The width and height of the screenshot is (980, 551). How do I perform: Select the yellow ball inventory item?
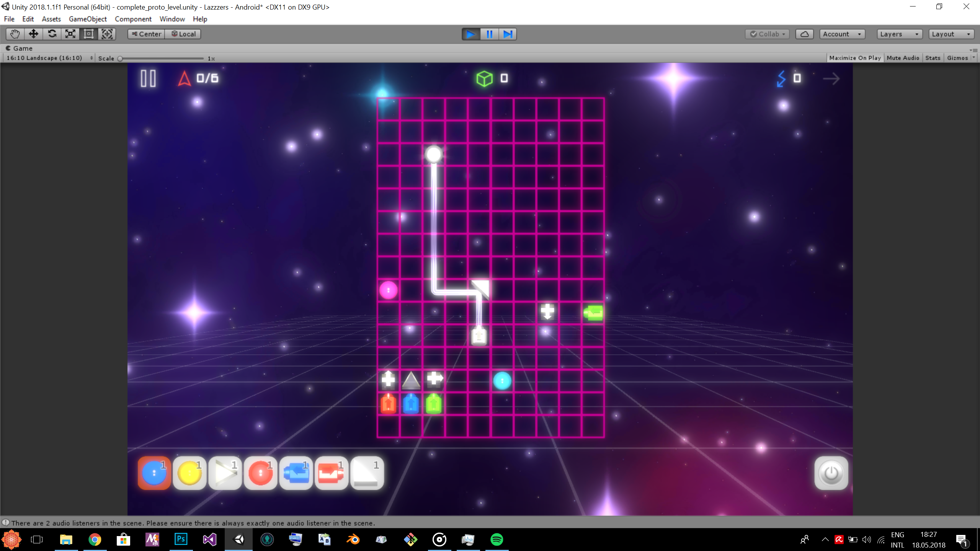tap(189, 473)
